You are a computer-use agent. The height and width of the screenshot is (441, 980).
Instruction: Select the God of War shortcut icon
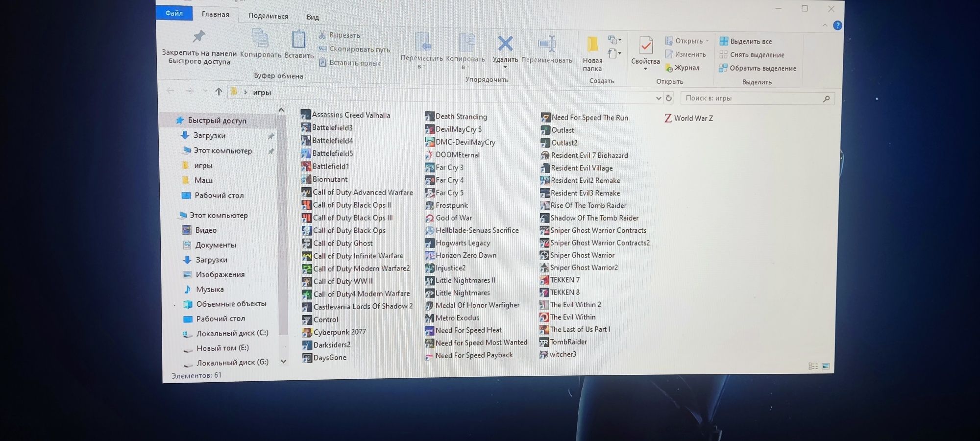click(429, 218)
